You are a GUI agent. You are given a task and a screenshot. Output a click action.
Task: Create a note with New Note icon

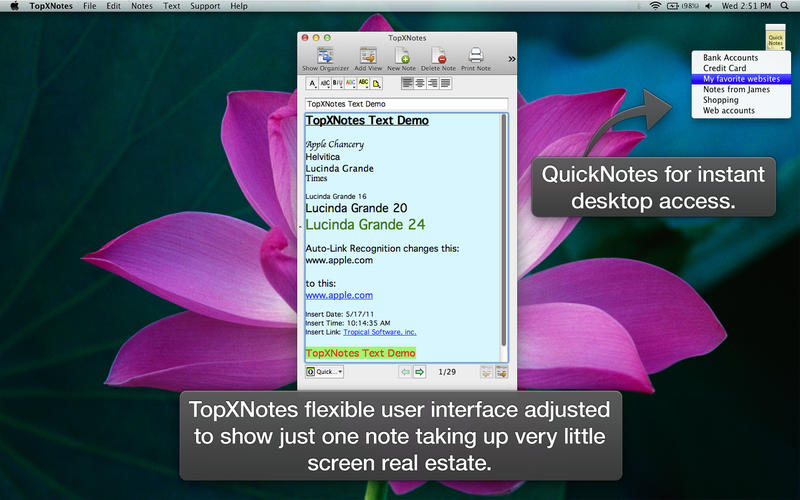tap(401, 58)
